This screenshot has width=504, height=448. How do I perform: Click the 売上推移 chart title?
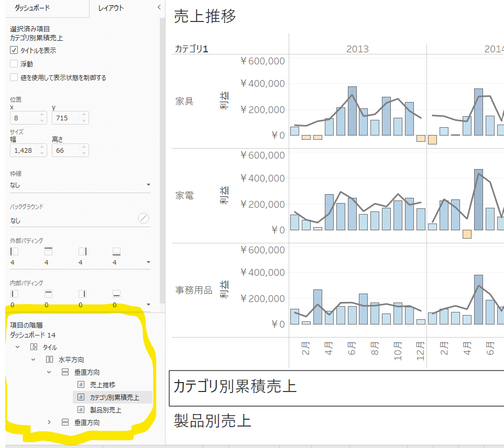(205, 16)
